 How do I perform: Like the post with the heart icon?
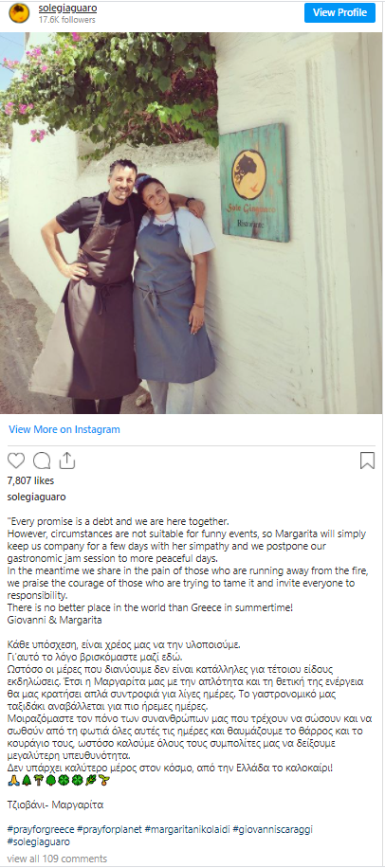click(16, 460)
